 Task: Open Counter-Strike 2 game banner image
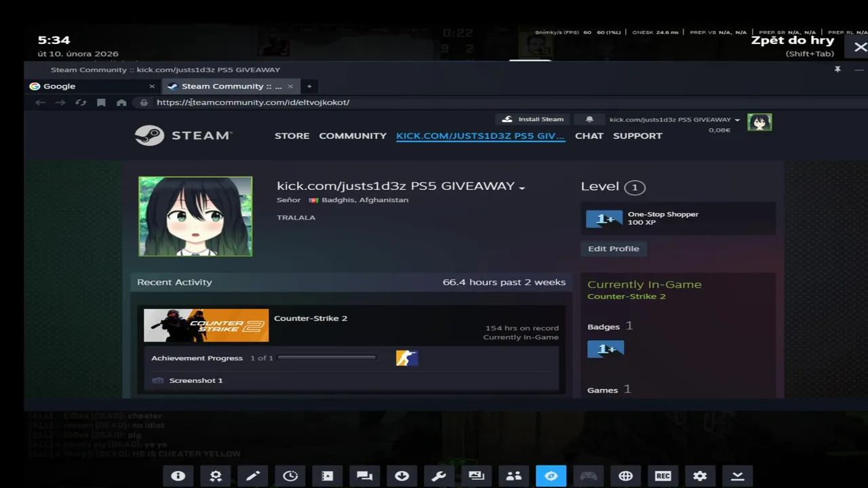tap(206, 325)
